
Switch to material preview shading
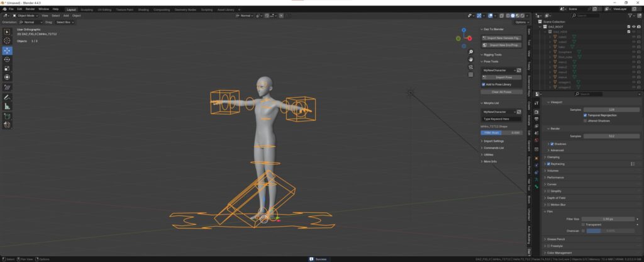click(x=517, y=16)
